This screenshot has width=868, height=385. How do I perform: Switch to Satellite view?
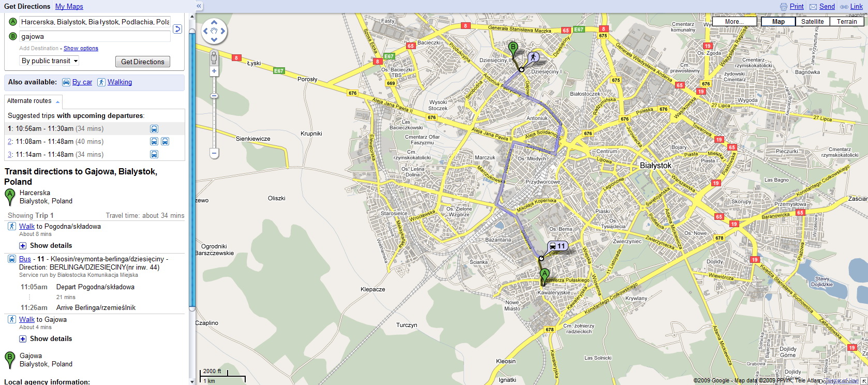click(x=812, y=22)
